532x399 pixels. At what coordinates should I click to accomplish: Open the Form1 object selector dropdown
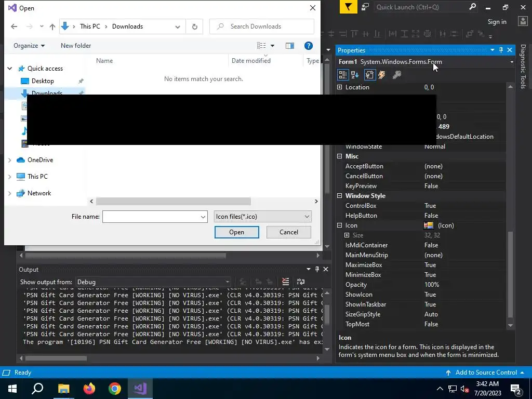point(512,62)
